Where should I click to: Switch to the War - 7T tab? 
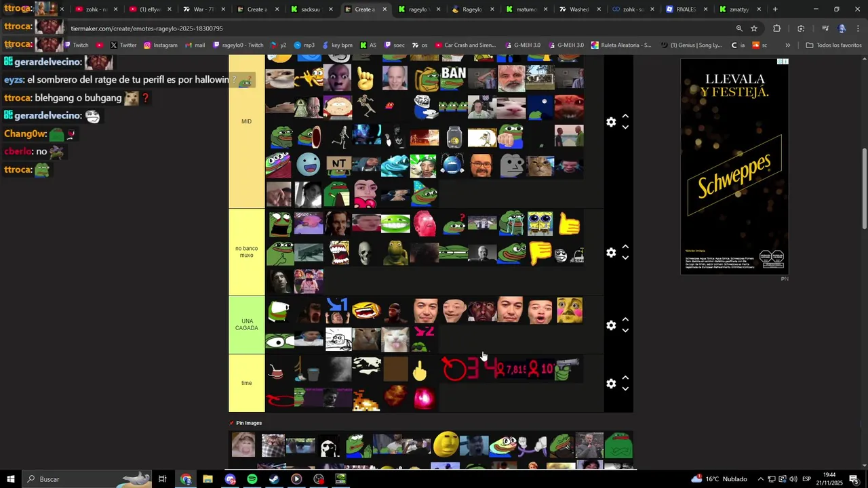203,9
